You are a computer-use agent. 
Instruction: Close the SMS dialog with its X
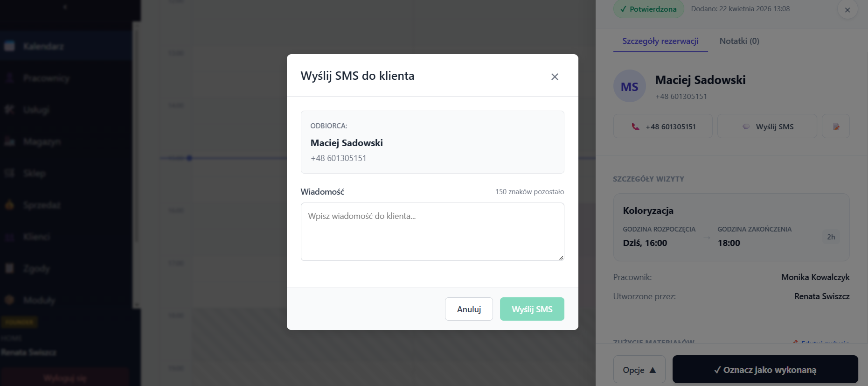(x=555, y=77)
